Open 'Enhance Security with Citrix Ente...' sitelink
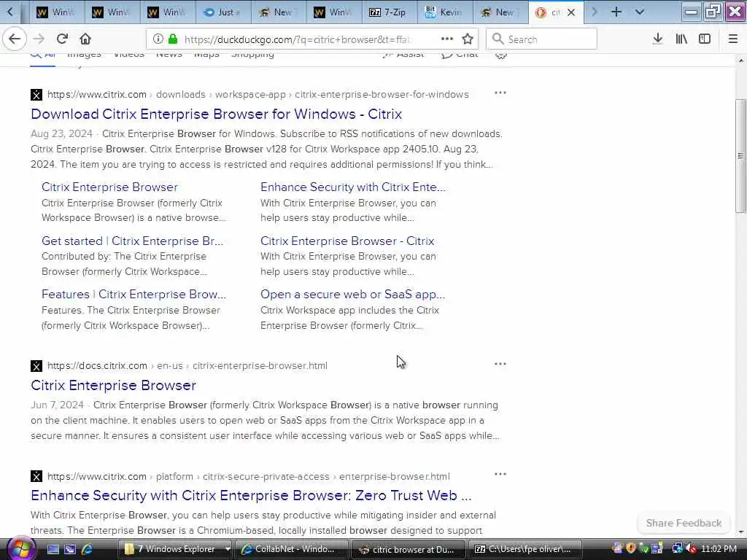The height and width of the screenshot is (560, 747). (353, 187)
